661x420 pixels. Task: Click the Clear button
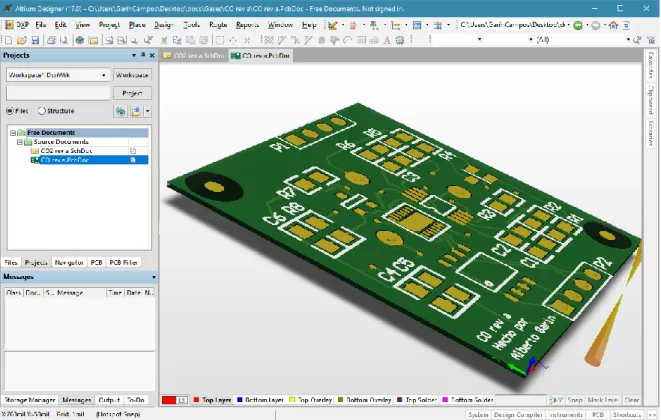point(631,400)
